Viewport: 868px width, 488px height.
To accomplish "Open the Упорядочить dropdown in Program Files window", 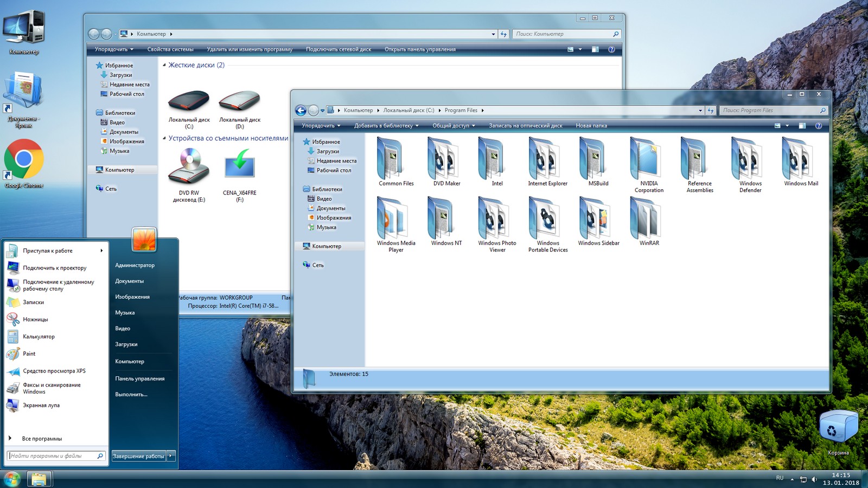I will pyautogui.click(x=321, y=126).
